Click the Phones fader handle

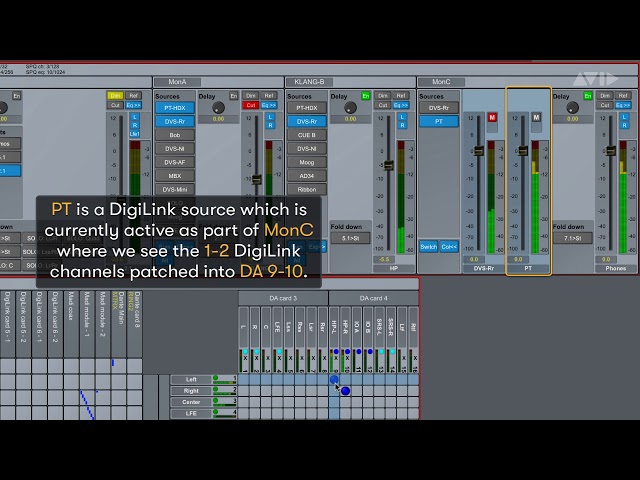point(611,150)
